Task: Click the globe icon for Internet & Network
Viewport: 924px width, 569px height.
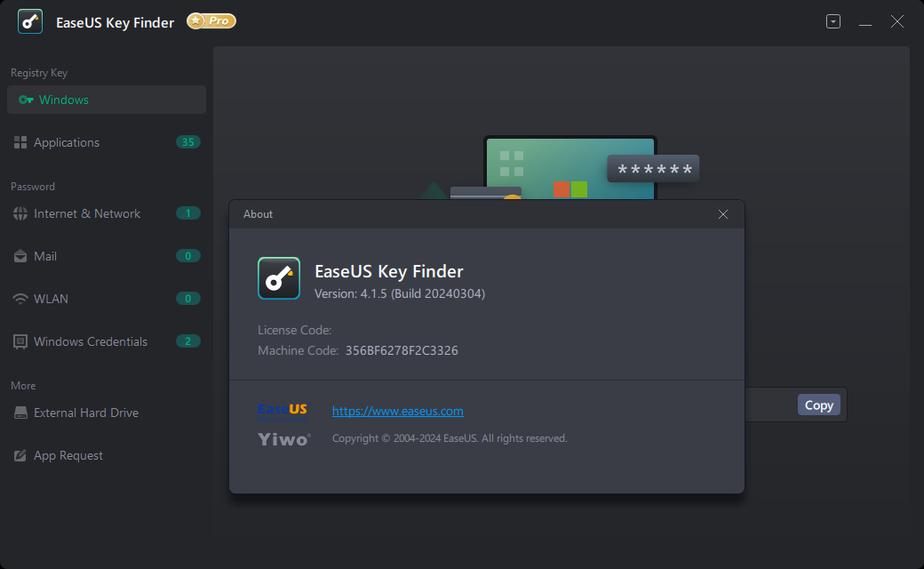Action: coord(20,213)
